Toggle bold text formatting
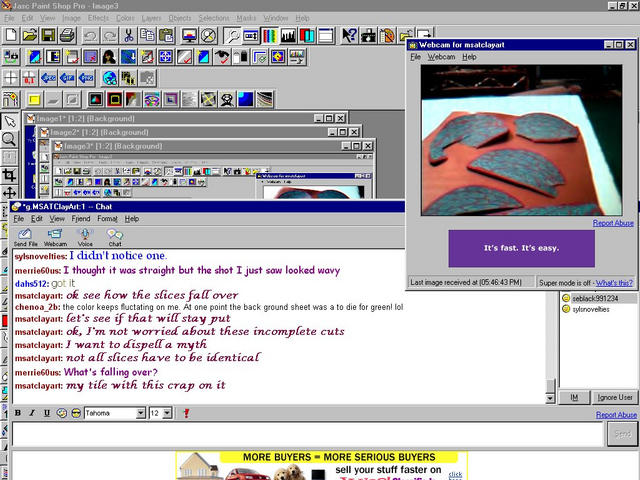640x480 pixels. pos(18,413)
